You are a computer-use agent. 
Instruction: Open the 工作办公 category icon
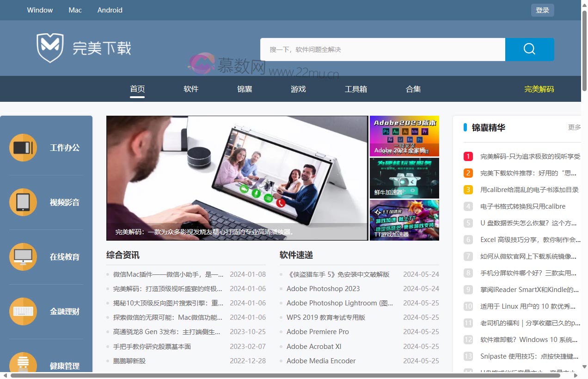coord(23,148)
